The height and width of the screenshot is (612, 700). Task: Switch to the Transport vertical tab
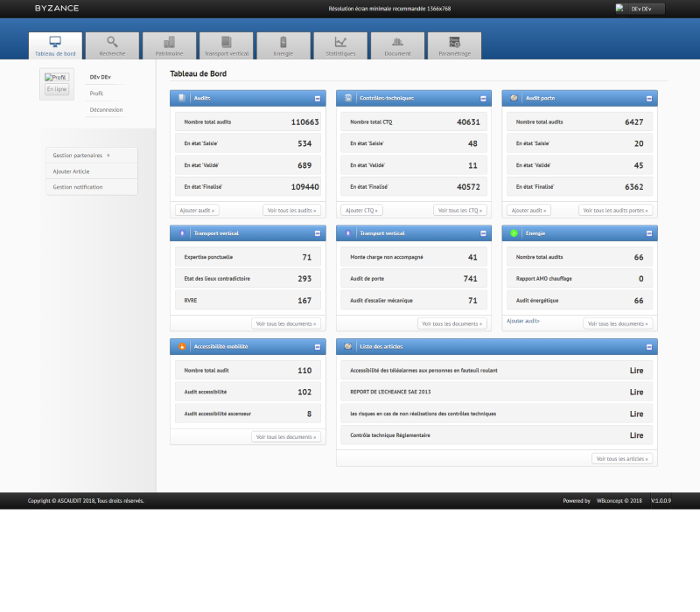(x=226, y=46)
